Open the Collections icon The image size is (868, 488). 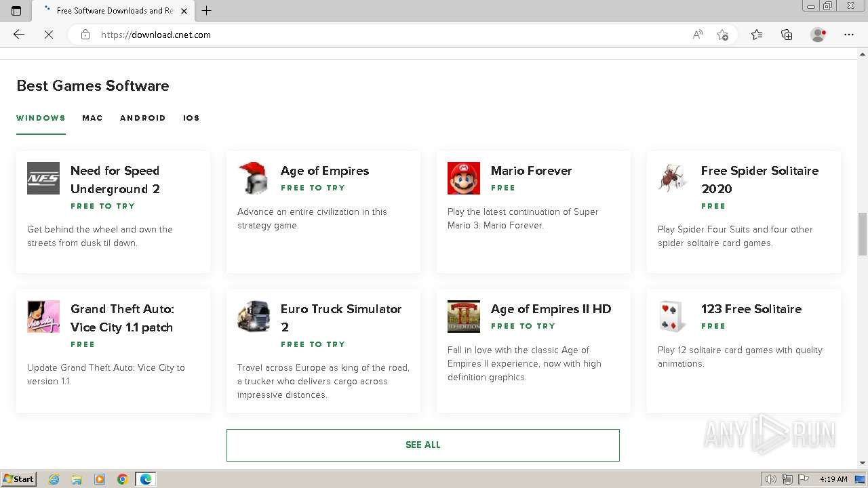click(x=787, y=35)
